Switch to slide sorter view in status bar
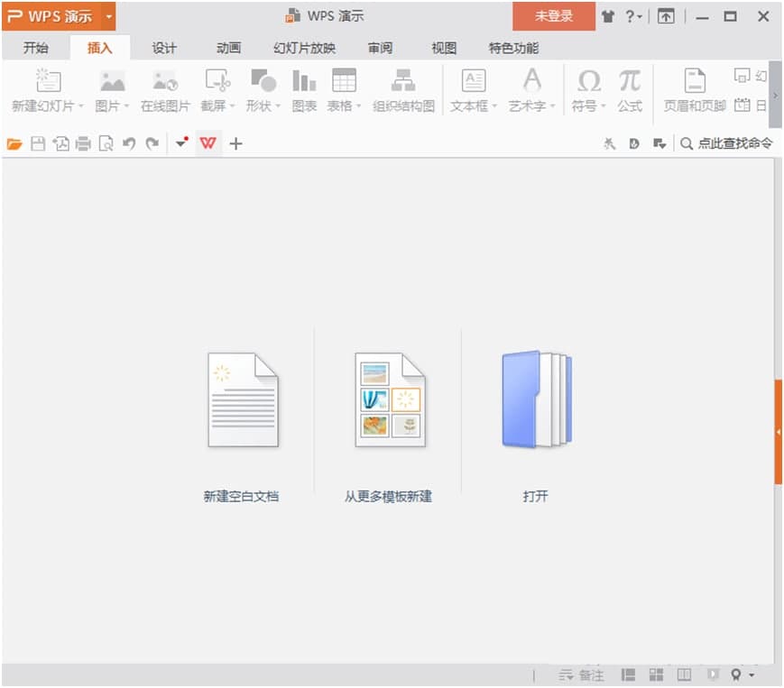The image size is (784, 688). click(x=656, y=674)
